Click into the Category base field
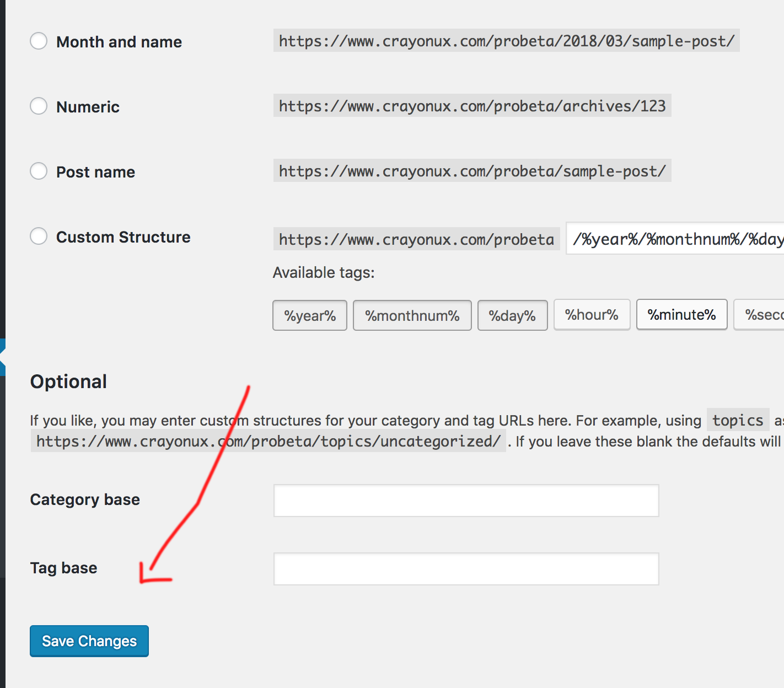This screenshot has height=688, width=784. [466, 501]
